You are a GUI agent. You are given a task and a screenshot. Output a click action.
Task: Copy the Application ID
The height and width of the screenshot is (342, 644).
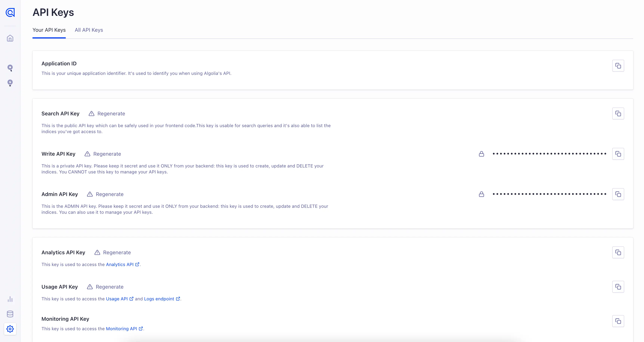(x=618, y=66)
